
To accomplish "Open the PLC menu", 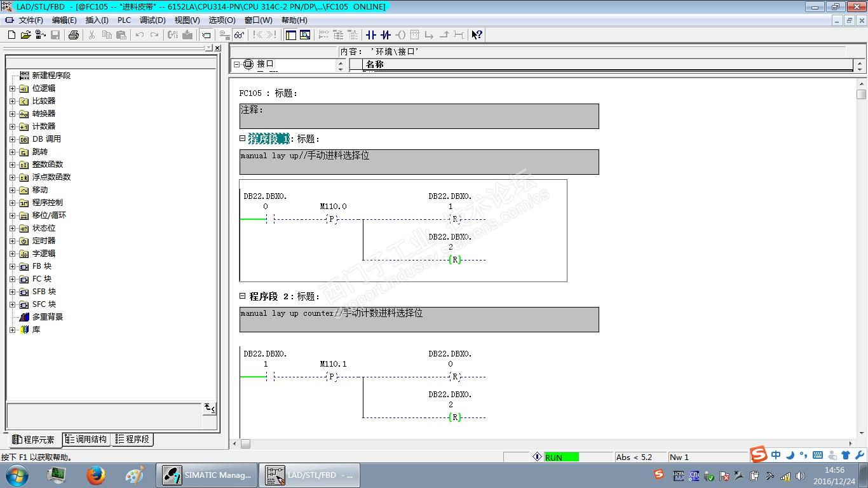I will tap(124, 20).
